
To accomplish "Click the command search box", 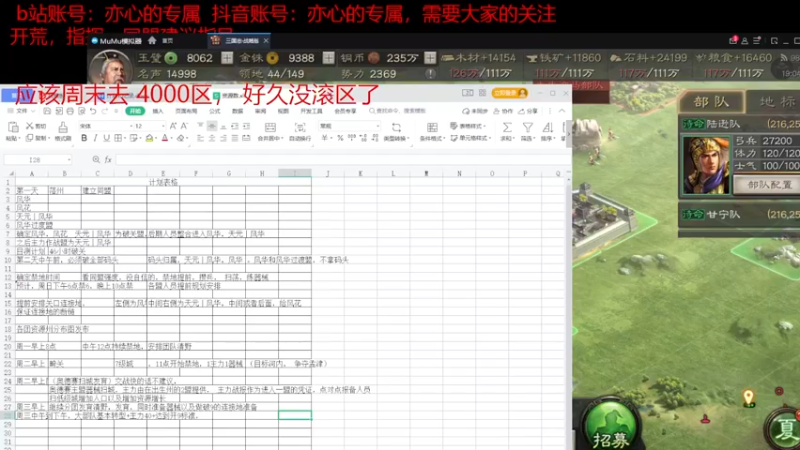I will [397, 111].
